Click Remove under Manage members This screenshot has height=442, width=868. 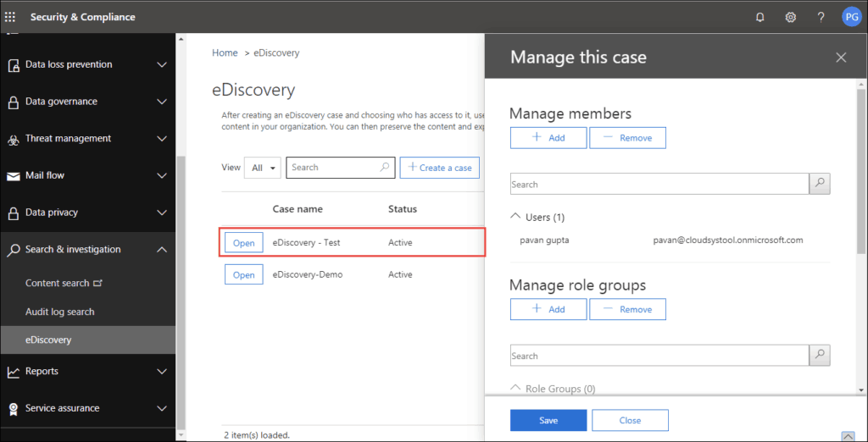[x=627, y=138]
